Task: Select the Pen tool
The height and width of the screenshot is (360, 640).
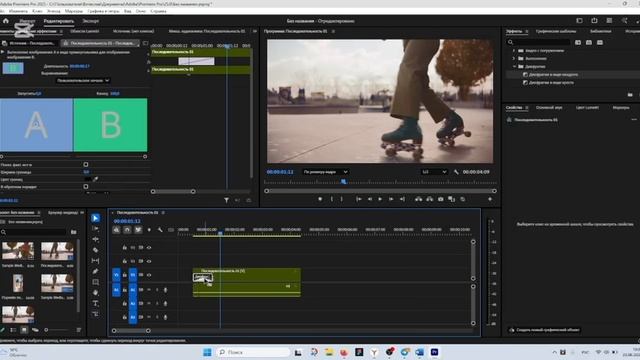Action: point(96,271)
